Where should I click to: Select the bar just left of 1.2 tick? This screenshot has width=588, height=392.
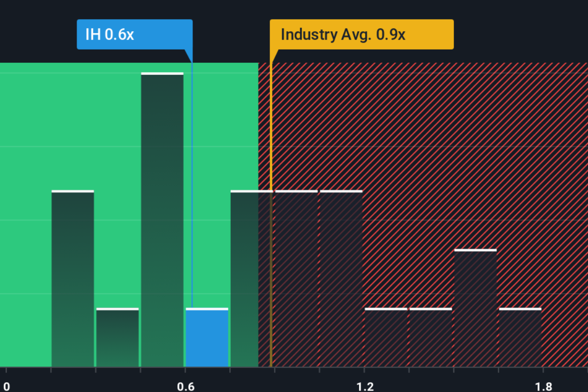[341, 279]
